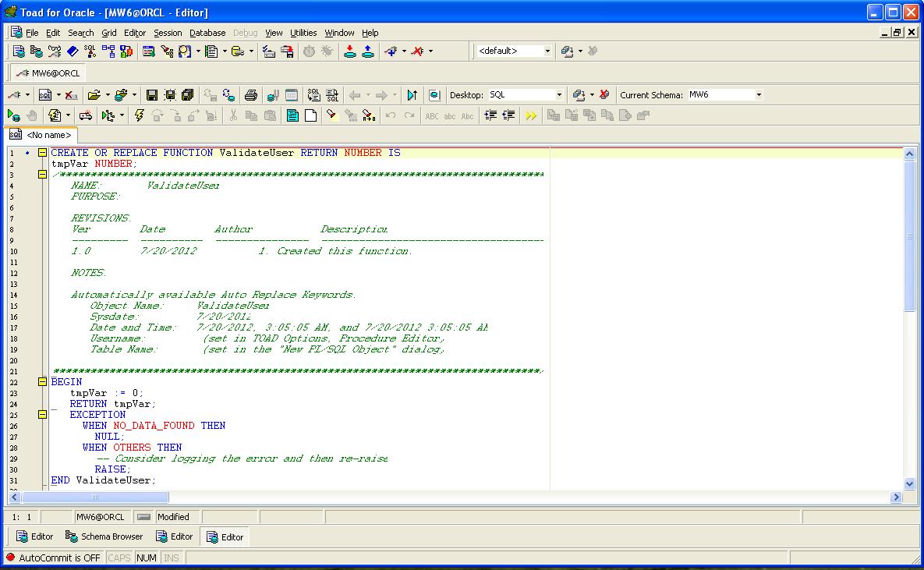This screenshot has height=570, width=924.
Task: Switch to the first Editor window tab
Action: [x=35, y=536]
